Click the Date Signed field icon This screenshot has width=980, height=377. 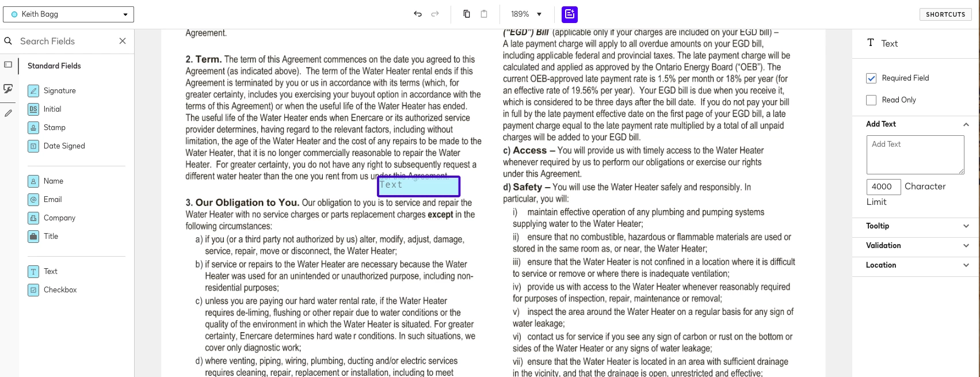click(x=33, y=146)
